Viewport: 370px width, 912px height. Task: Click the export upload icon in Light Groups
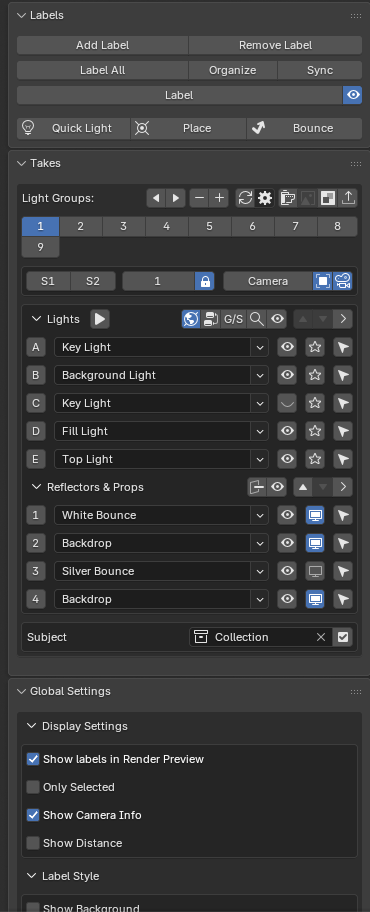(348, 198)
